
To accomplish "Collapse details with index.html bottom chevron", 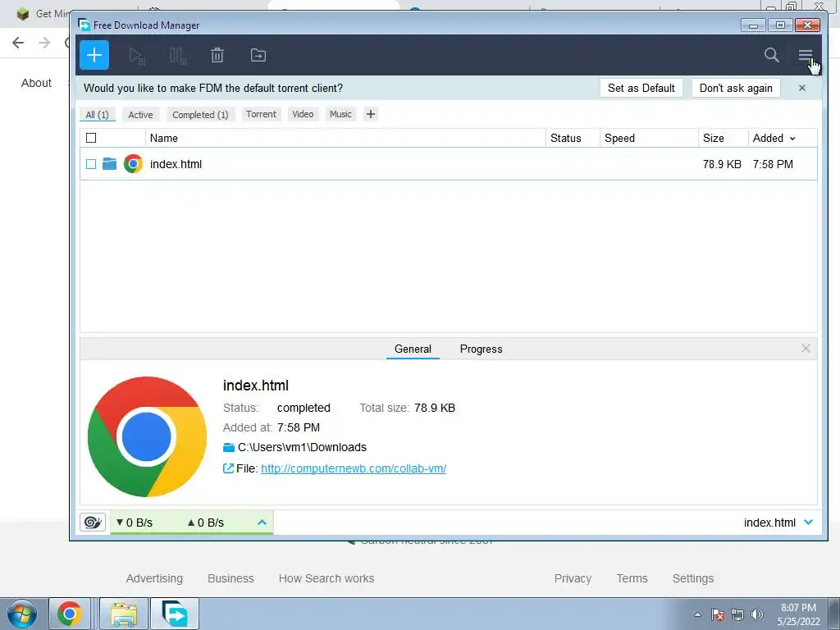I will (x=808, y=523).
